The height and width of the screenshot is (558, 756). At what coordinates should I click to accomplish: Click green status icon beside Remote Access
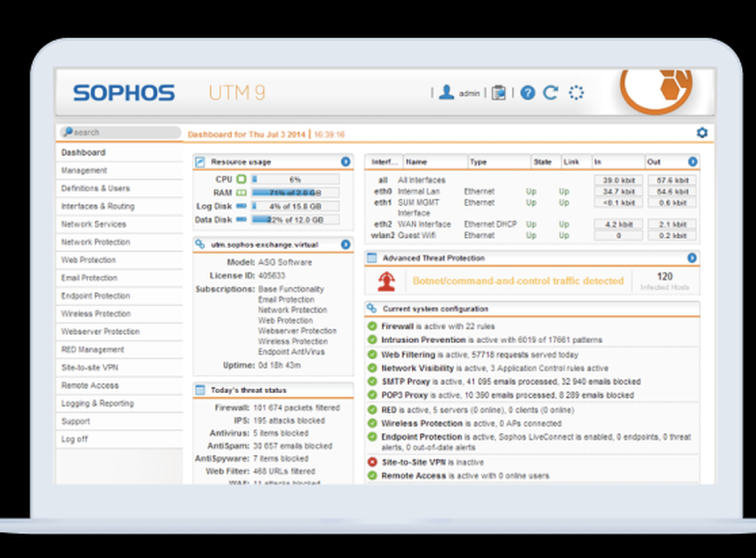pos(372,476)
